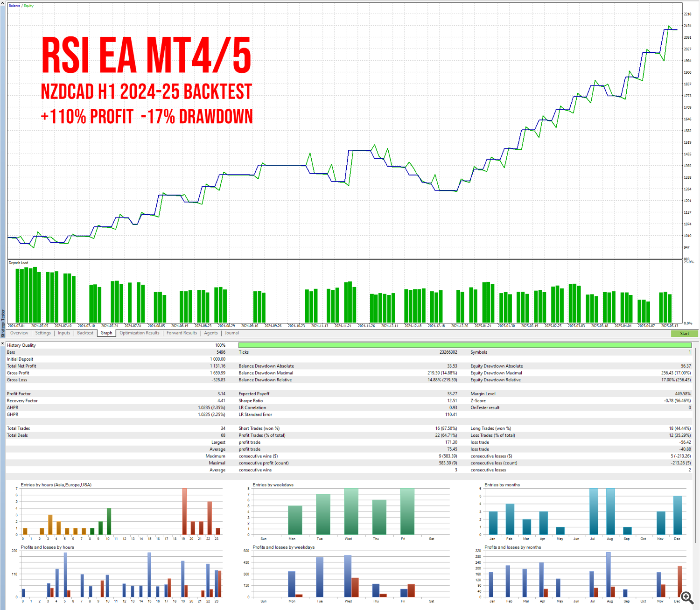The width and height of the screenshot is (700, 610).
Task: Click the Symbols label
Action: (x=479, y=352)
